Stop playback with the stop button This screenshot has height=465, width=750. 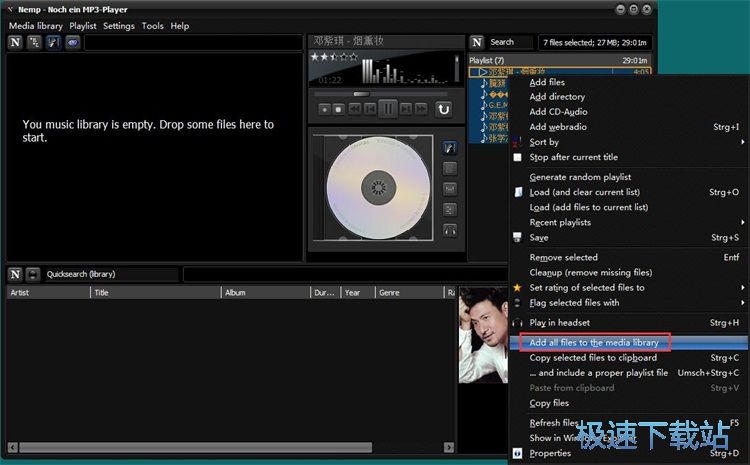[x=338, y=110]
